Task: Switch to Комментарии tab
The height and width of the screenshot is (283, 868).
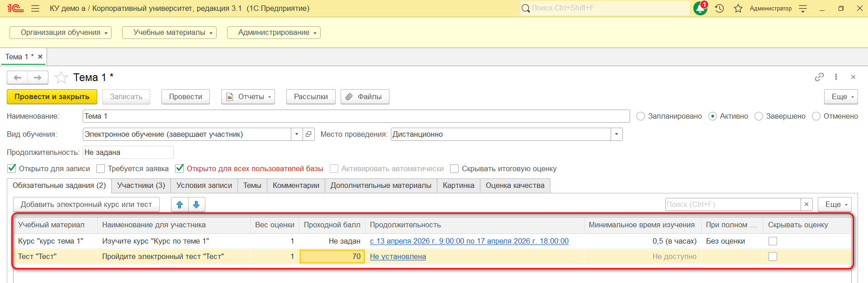Action: (296, 186)
